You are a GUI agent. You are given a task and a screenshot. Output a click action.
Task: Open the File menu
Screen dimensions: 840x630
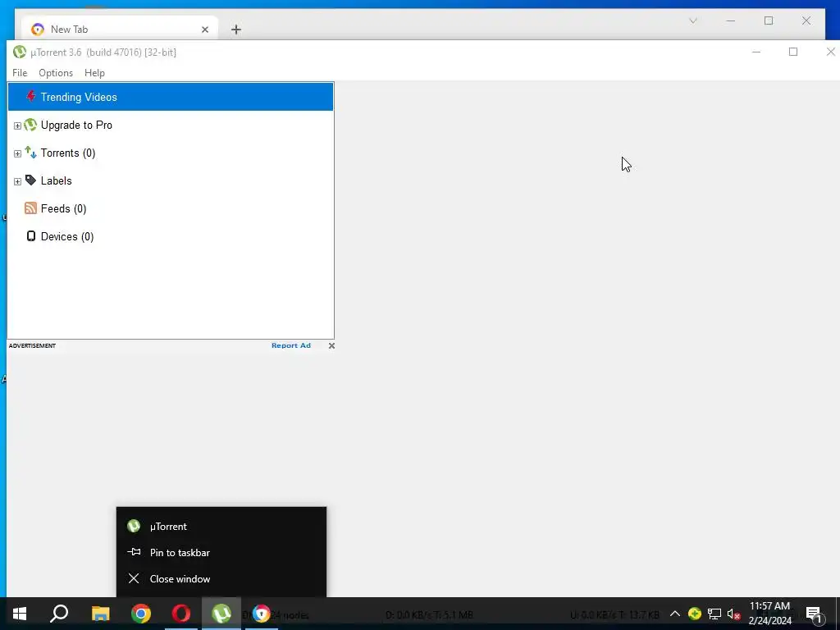click(x=20, y=73)
